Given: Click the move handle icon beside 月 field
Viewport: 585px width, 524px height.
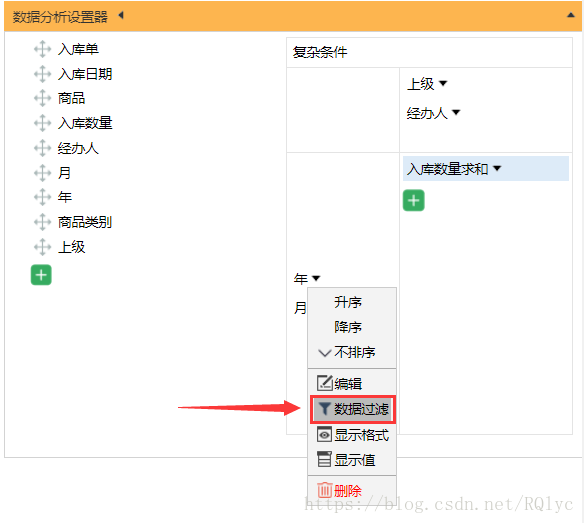Looking at the screenshot, I should (43, 173).
